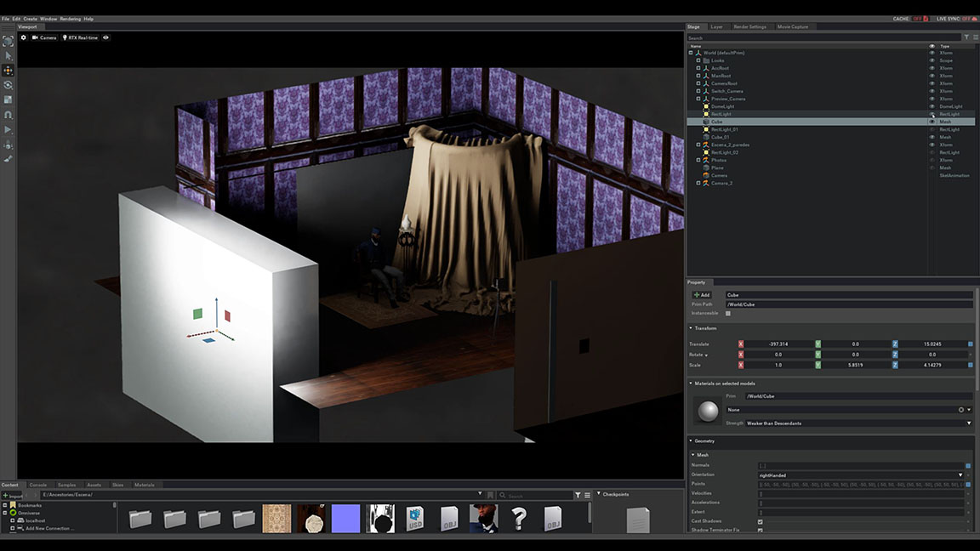Click the Translate X value field
This screenshot has height=551, width=980.
pyautogui.click(x=778, y=344)
